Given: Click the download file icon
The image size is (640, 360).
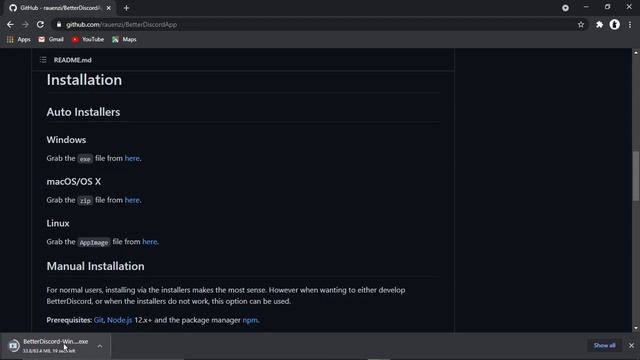Looking at the screenshot, I should pos(14,346).
